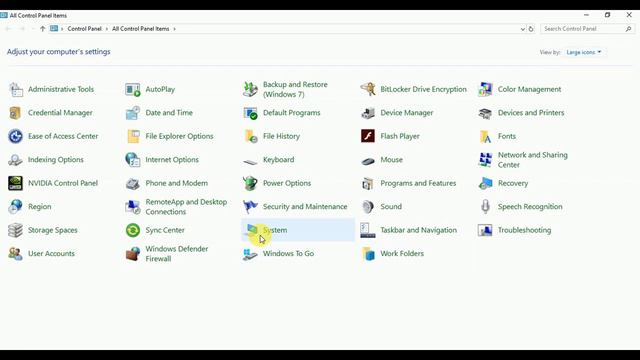
Task: Click Windows Defender Firewall link text
Action: click(x=177, y=253)
